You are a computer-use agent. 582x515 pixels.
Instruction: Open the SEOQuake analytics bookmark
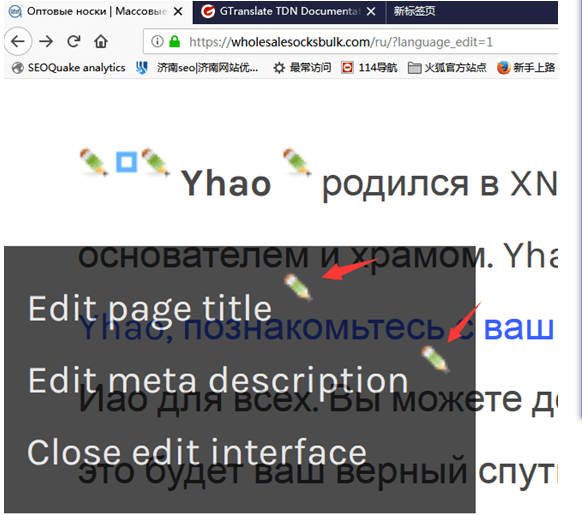(x=68, y=68)
